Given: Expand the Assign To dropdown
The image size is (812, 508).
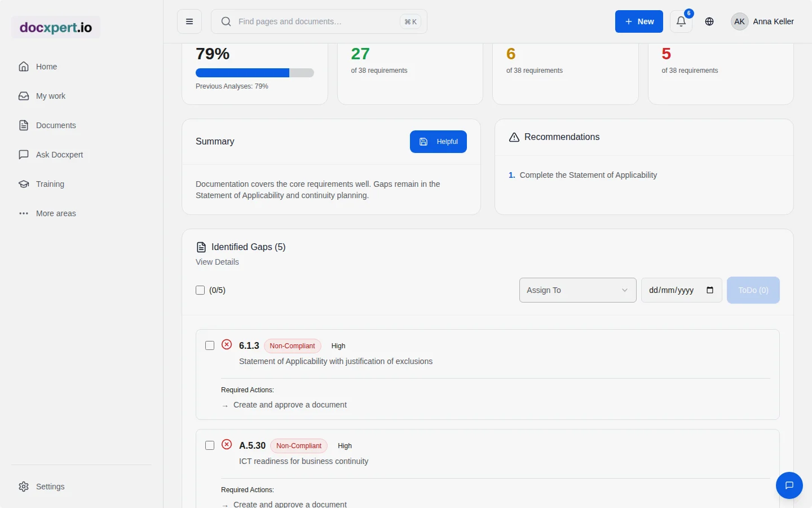Looking at the screenshot, I should [x=578, y=290].
